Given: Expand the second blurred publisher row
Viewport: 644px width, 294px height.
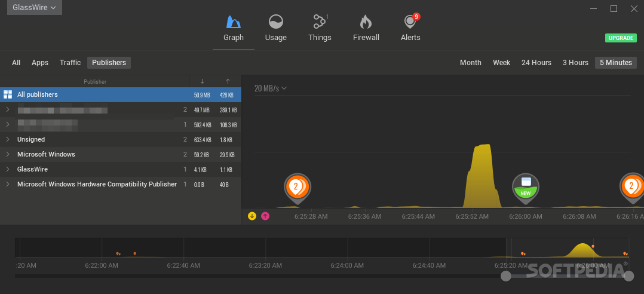Looking at the screenshot, I should (x=7, y=124).
